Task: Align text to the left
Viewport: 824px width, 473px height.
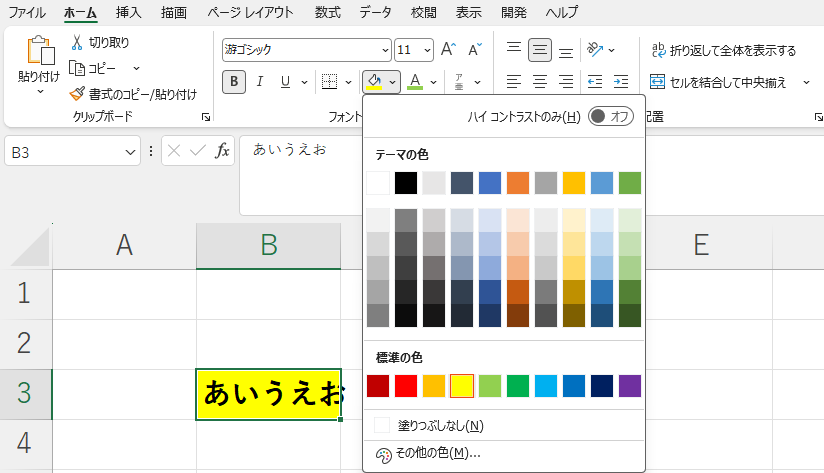Action: point(514,82)
